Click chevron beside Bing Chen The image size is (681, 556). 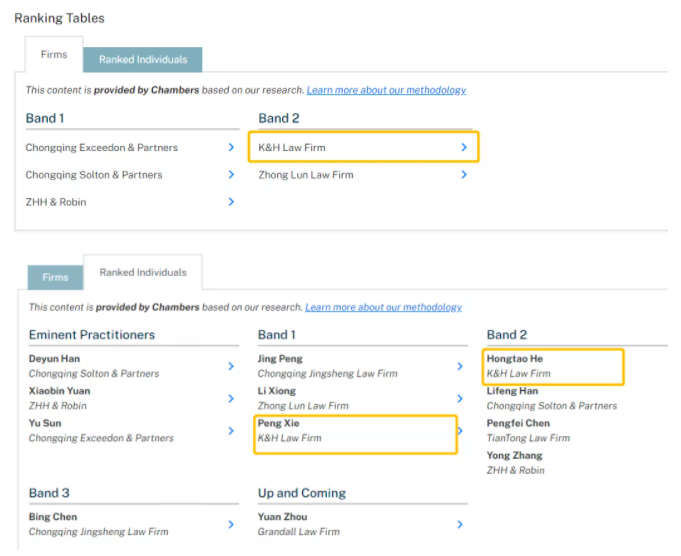pyautogui.click(x=231, y=524)
